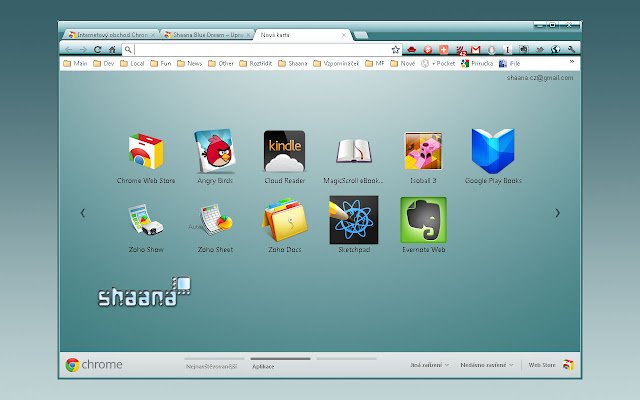Go to the home page

click(112, 50)
